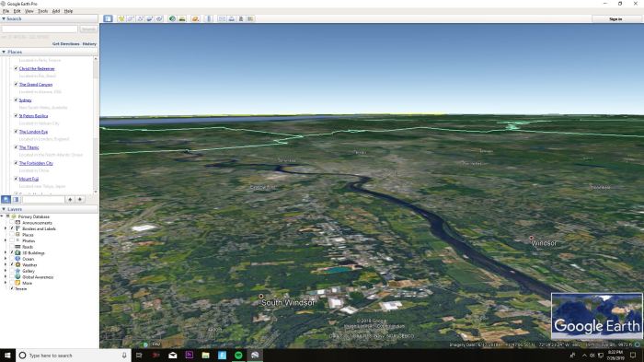
Task: Open the View menu
Action: (29, 11)
